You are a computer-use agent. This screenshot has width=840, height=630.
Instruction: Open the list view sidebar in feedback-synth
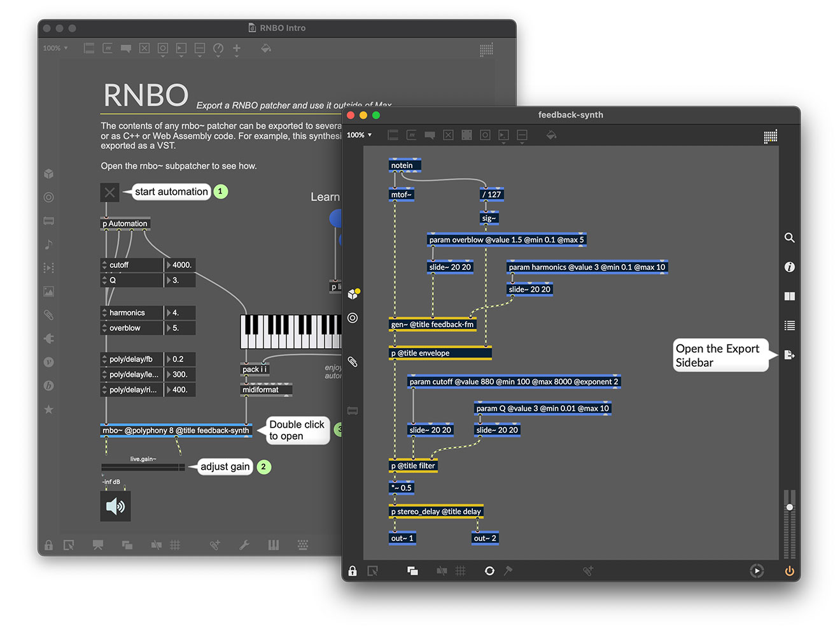(789, 325)
